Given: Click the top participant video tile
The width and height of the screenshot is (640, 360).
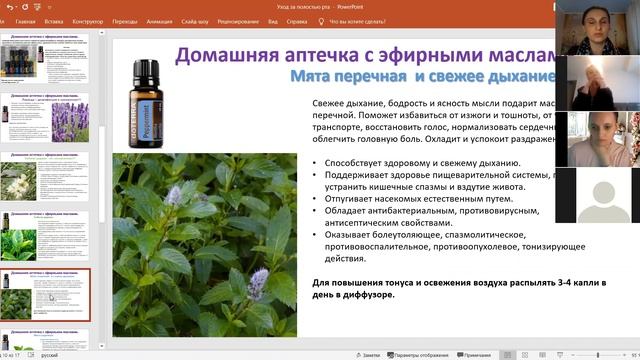Looking at the screenshot, I should point(598,27).
